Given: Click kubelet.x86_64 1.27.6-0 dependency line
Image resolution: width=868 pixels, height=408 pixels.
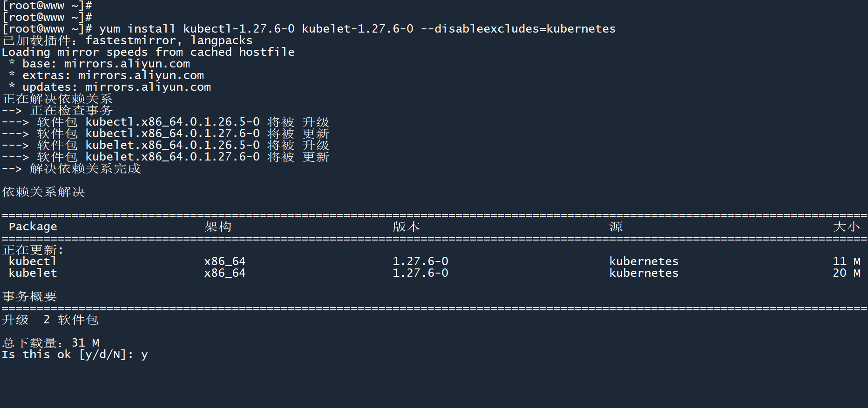Looking at the screenshot, I should tap(172, 157).
